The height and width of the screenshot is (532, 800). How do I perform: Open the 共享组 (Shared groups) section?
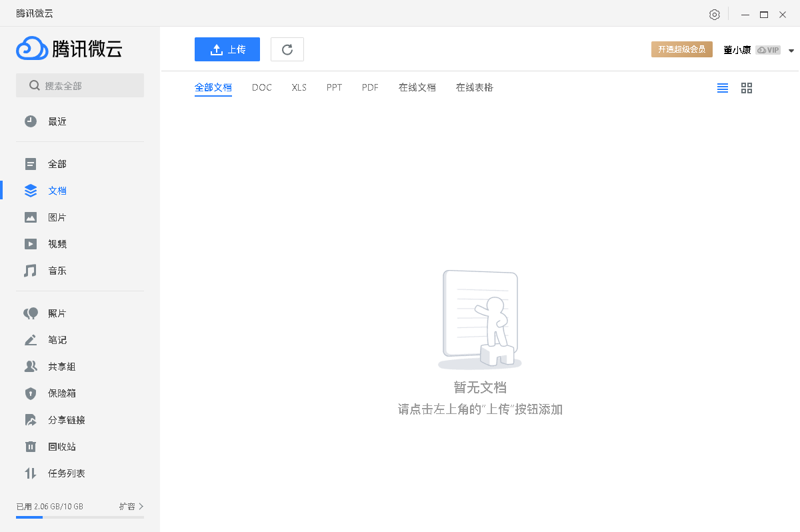[62, 366]
